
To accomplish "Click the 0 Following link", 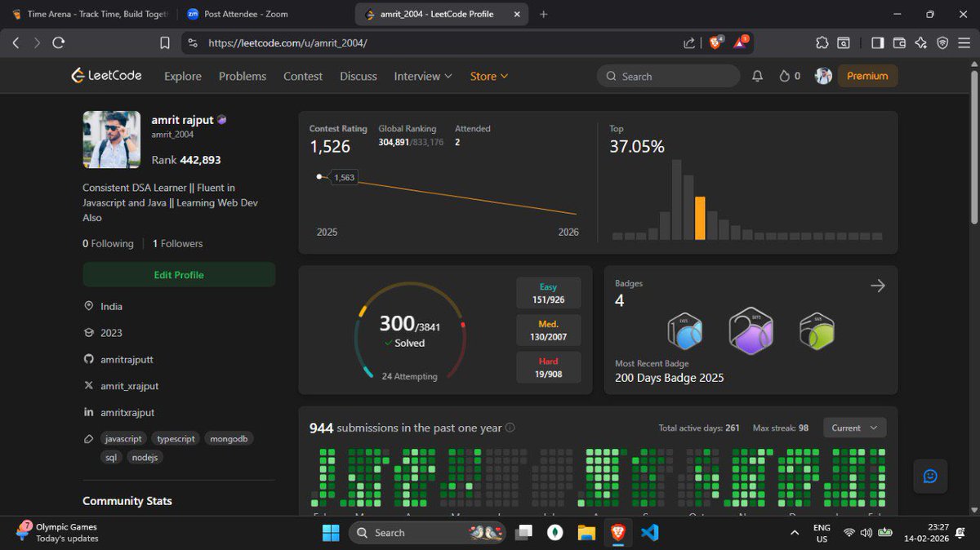I will 108,243.
